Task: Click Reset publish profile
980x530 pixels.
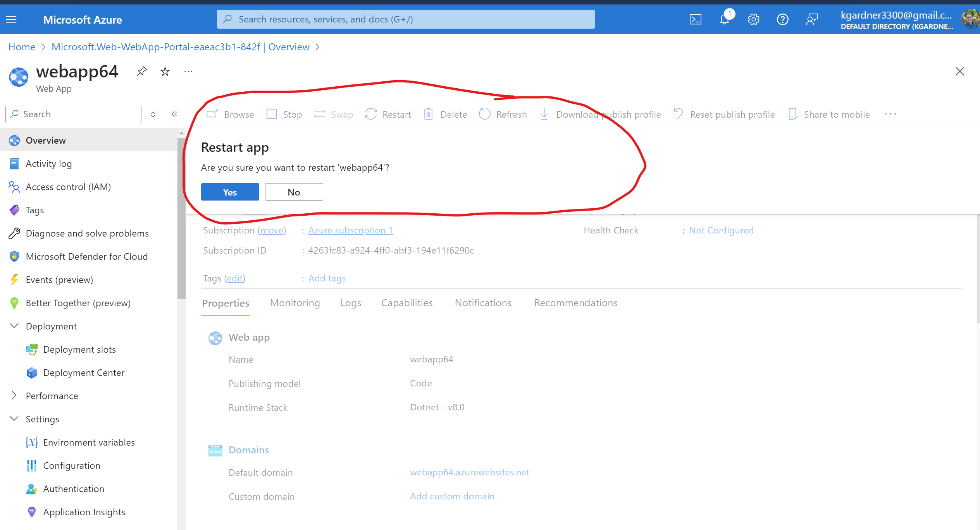Action: point(724,114)
